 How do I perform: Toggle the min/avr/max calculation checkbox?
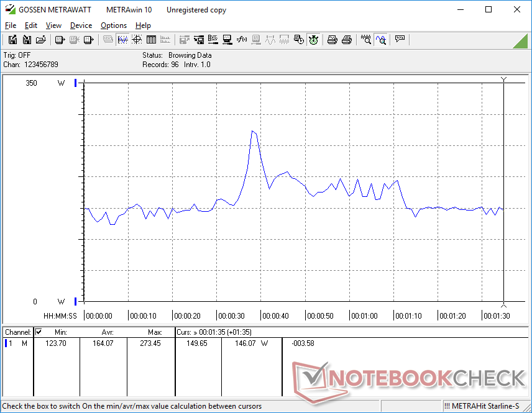[x=39, y=332]
